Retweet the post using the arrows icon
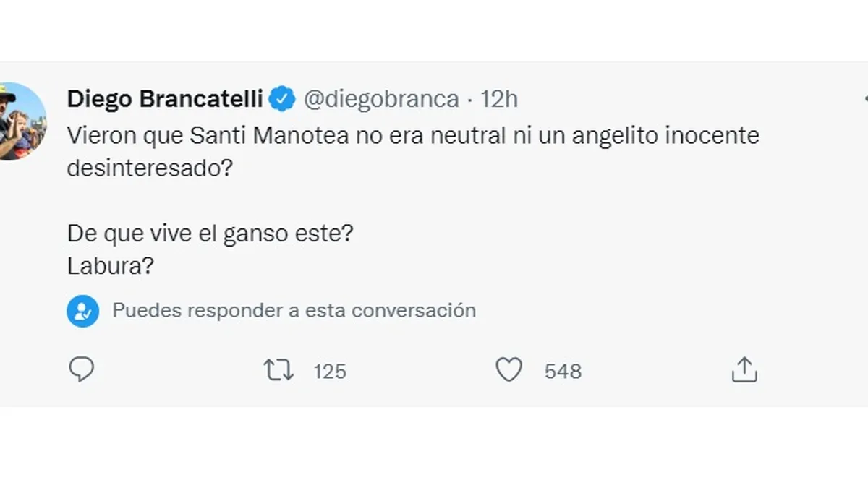 click(278, 371)
